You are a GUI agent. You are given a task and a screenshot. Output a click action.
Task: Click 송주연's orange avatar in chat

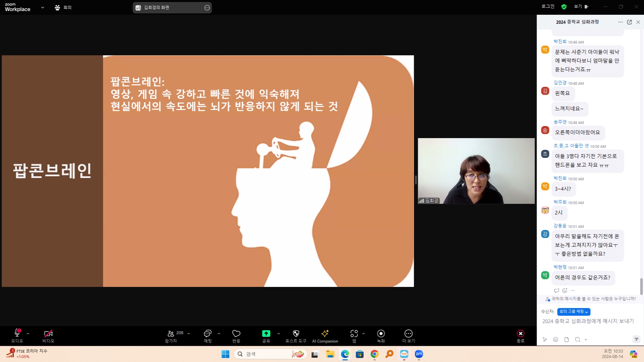[x=545, y=130]
